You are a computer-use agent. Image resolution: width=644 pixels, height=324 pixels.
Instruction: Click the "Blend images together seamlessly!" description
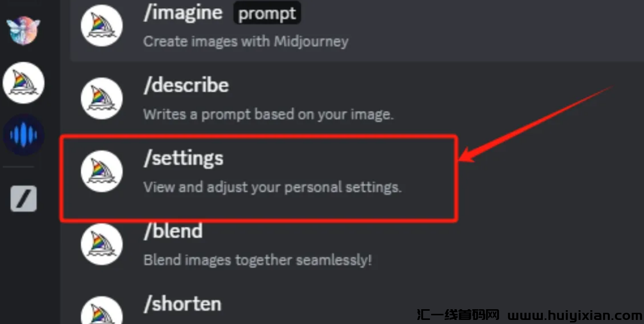(257, 260)
